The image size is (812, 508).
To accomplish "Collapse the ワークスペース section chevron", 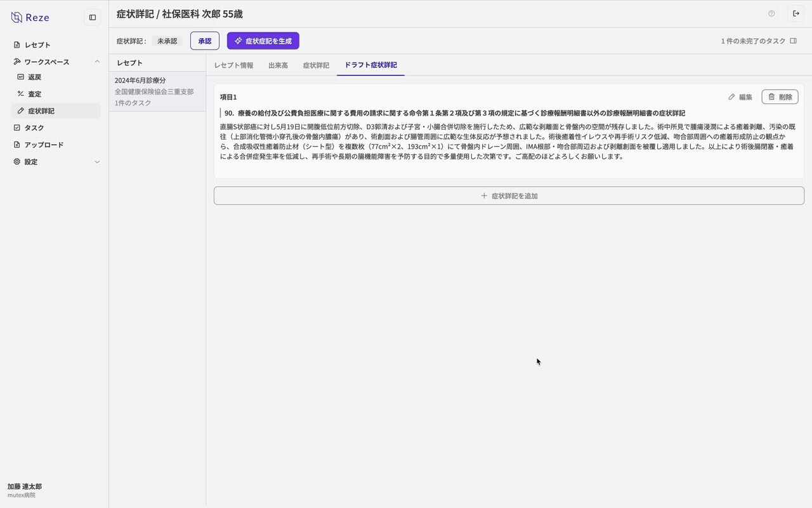I will tap(97, 62).
